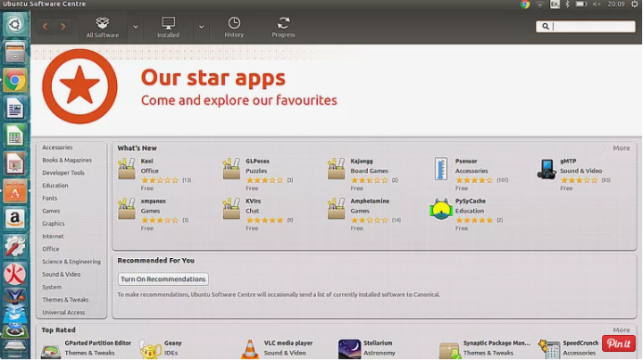
Task: Open the Installed monitor icon
Action: click(168, 22)
